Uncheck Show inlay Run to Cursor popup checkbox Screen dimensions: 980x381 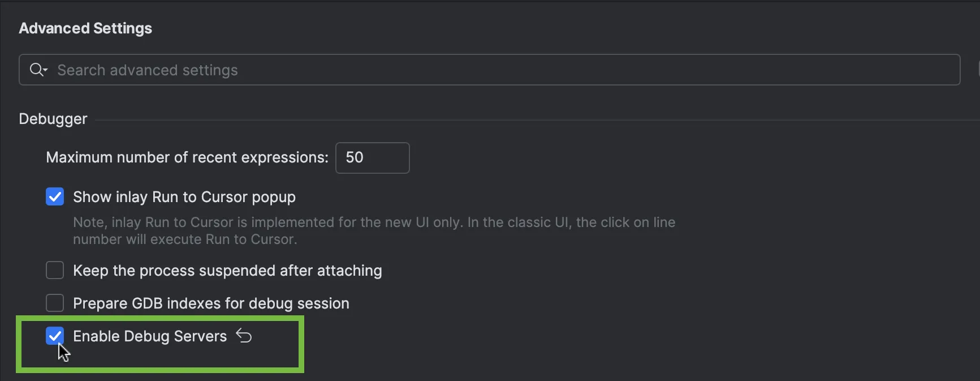(55, 197)
